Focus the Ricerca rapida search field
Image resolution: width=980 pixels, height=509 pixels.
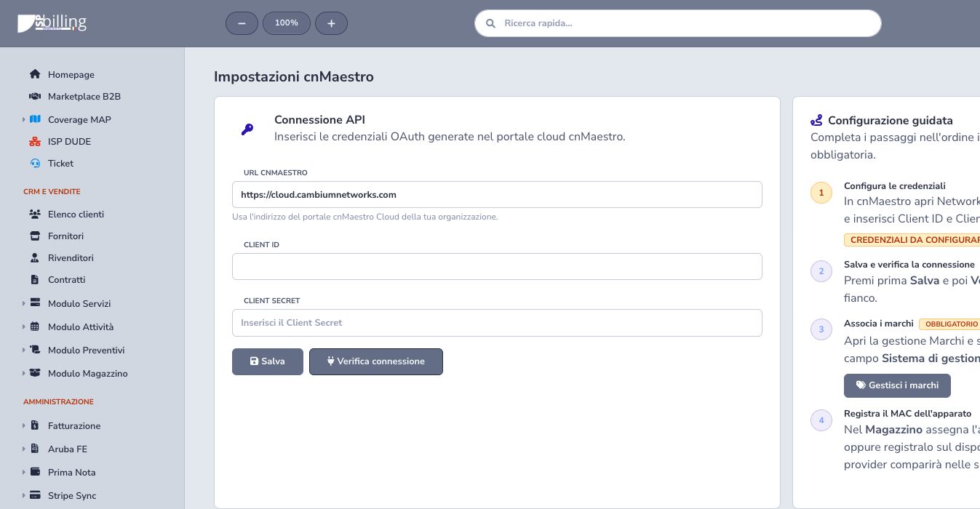pos(678,23)
